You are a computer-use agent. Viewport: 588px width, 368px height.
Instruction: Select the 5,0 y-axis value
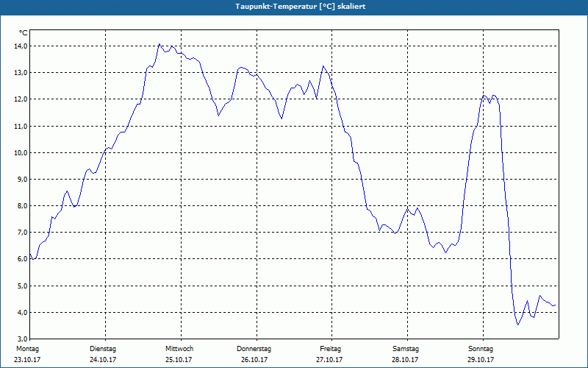tap(22, 286)
